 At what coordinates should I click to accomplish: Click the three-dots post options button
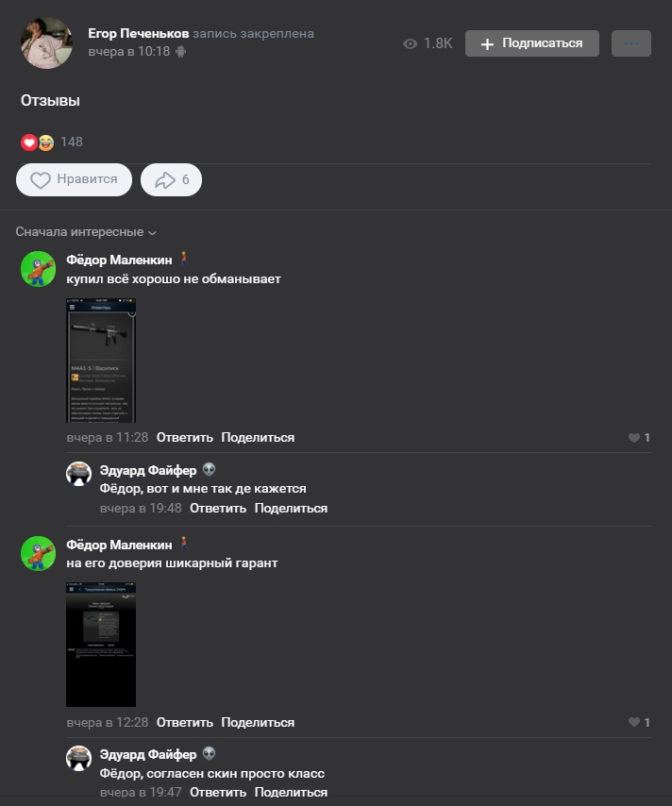[630, 43]
